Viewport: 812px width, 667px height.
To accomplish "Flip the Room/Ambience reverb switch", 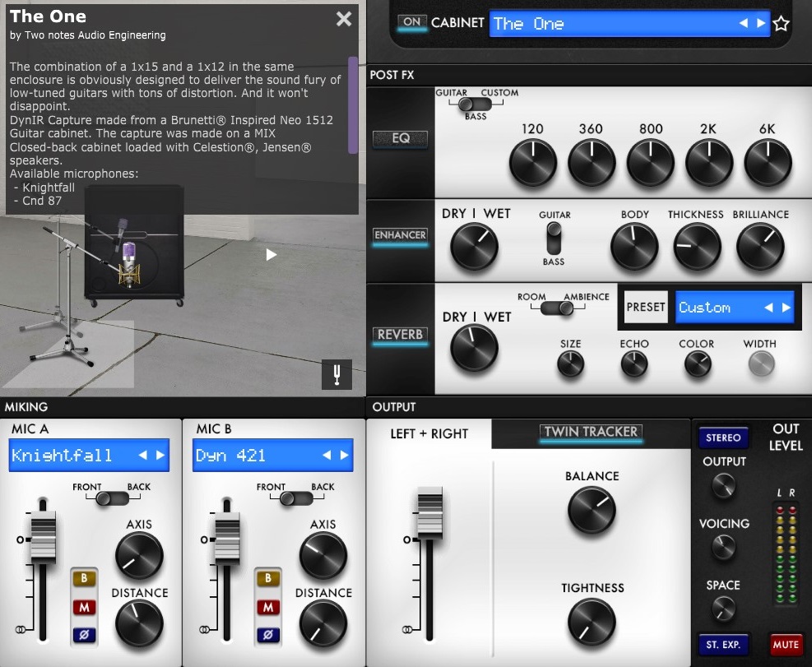I will 557,308.
